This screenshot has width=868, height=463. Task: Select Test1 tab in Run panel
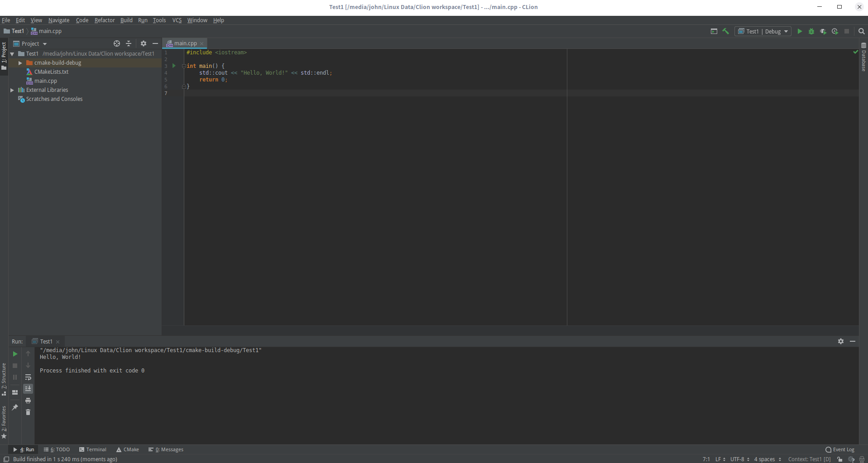(46, 342)
